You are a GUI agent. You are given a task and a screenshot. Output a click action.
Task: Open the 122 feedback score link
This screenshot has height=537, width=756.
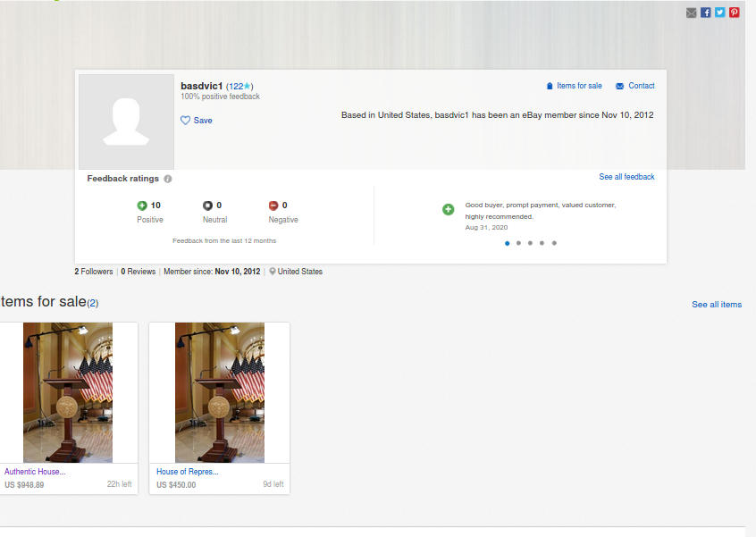[236, 87]
